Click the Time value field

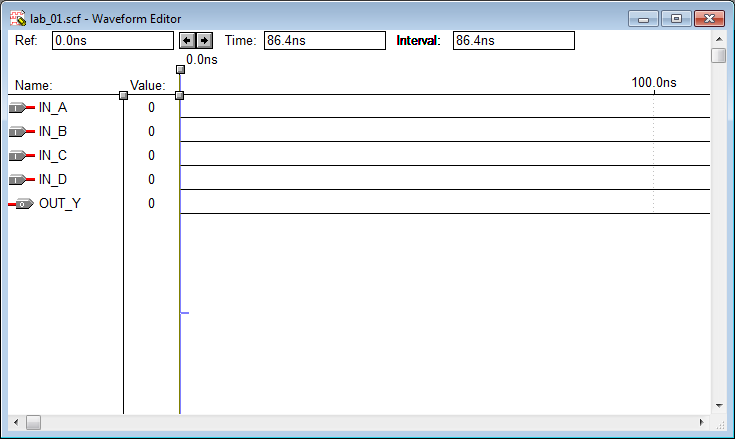click(324, 41)
